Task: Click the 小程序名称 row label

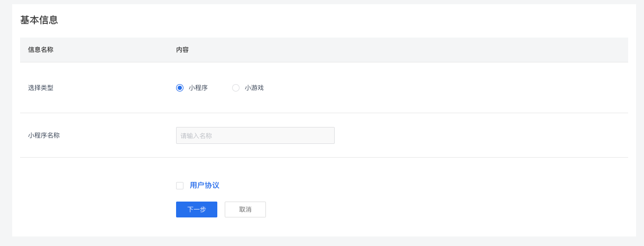Action: pos(44,135)
